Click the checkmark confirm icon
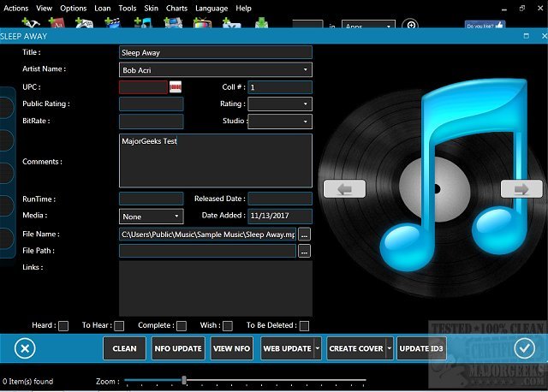The width and height of the screenshot is (548, 392). point(523,348)
